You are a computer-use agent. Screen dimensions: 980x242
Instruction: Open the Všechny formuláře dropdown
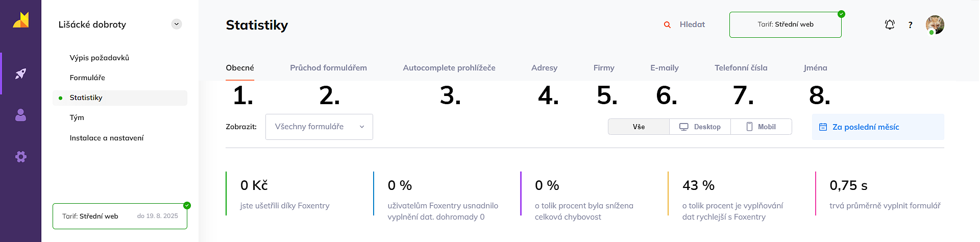(319, 127)
